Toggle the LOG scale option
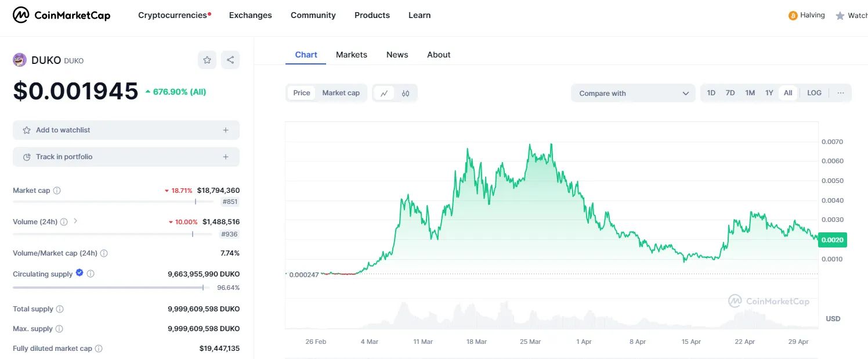This screenshot has width=868, height=359. pos(814,93)
